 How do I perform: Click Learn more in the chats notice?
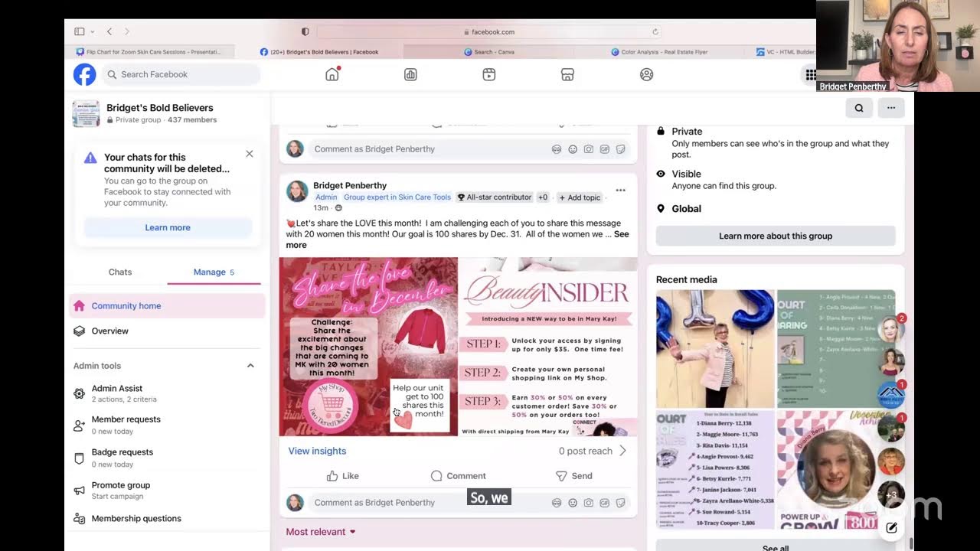pos(168,227)
